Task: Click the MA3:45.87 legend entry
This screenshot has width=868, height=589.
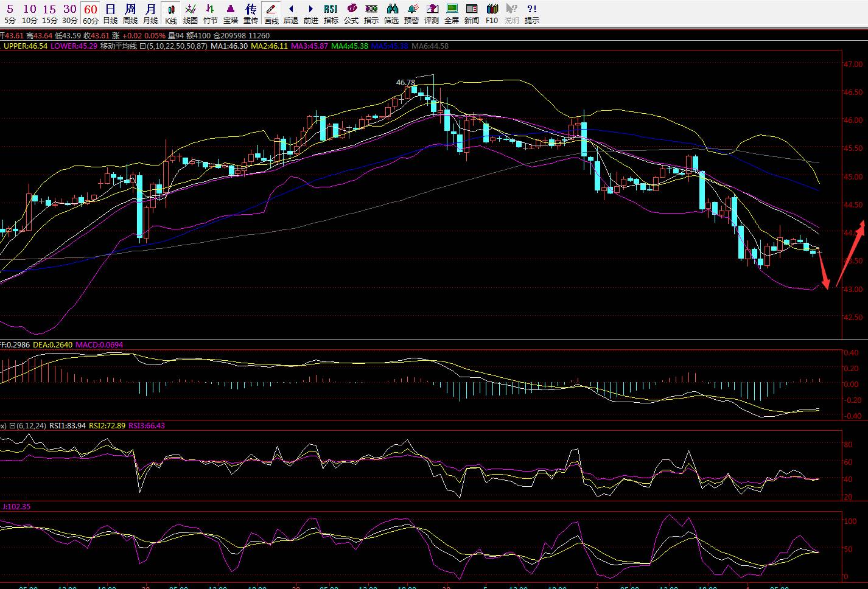Action: point(310,46)
